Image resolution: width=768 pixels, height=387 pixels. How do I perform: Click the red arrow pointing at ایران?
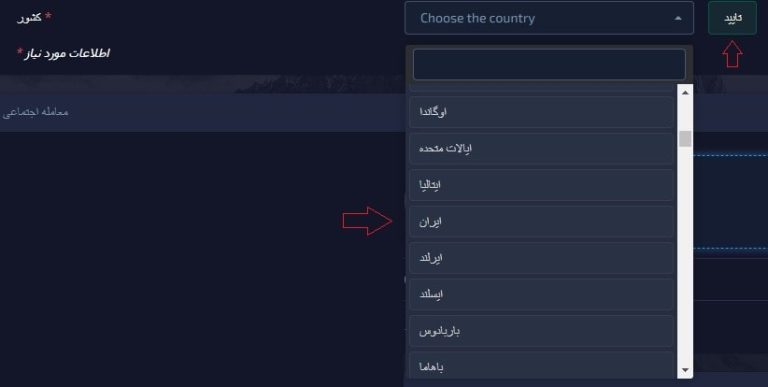367,221
